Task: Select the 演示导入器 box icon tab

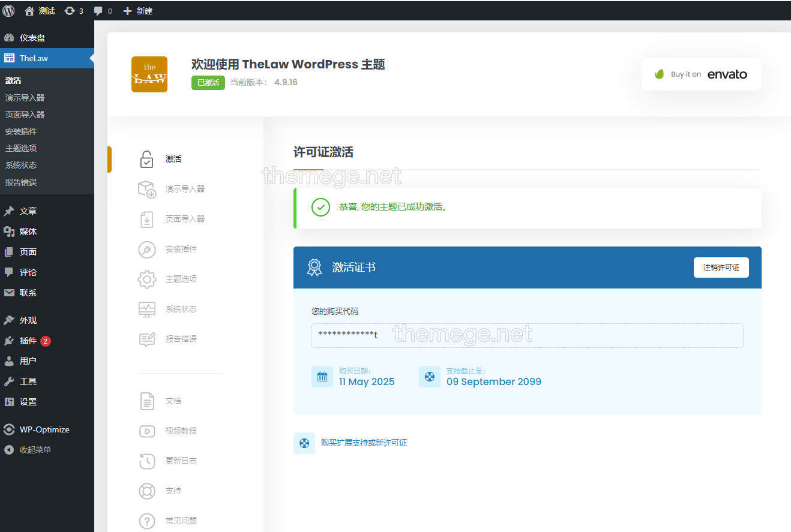Action: [x=147, y=190]
